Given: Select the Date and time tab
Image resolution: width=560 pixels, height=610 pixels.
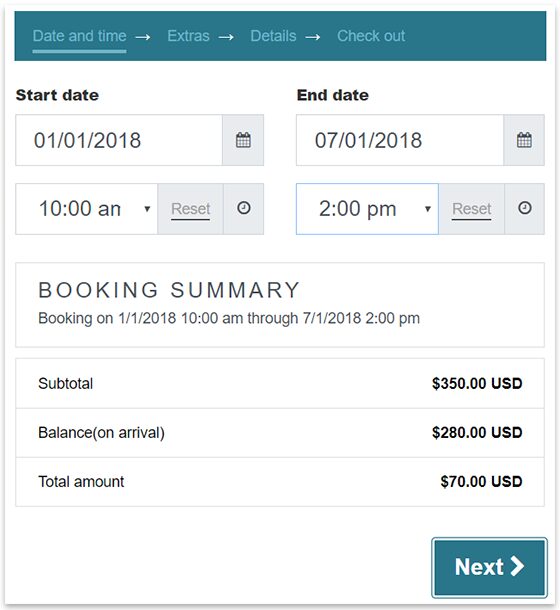Looking at the screenshot, I should (79, 36).
